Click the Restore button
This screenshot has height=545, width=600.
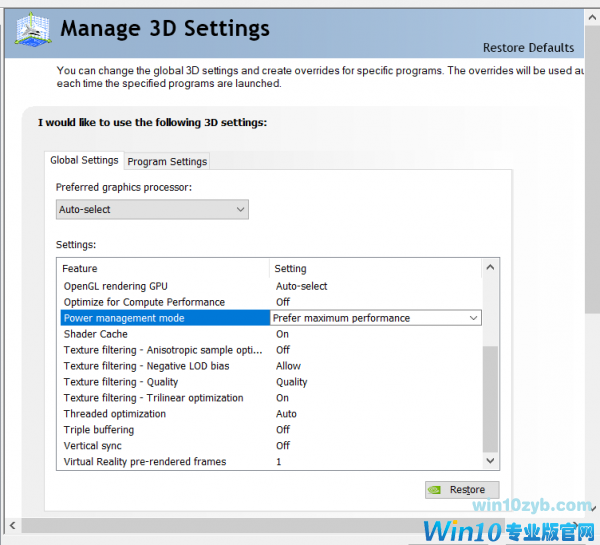[462, 490]
